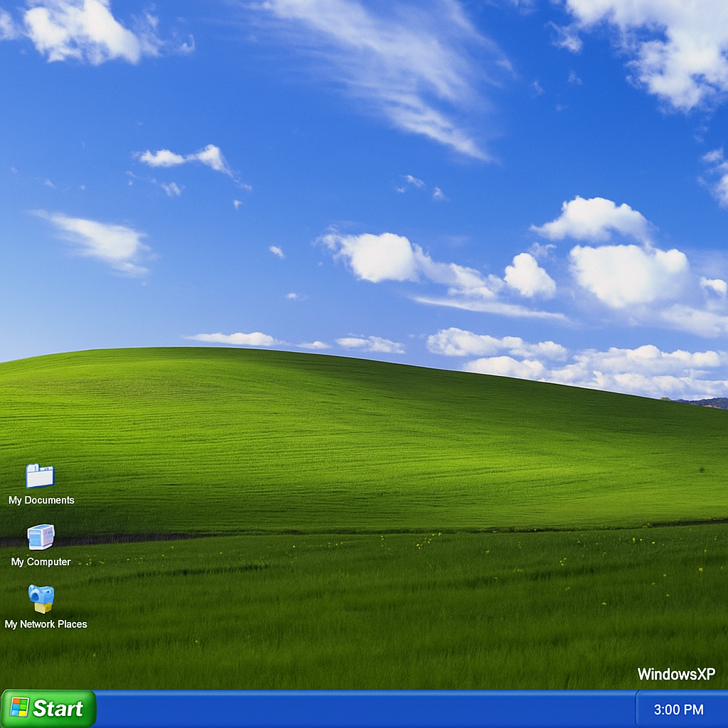Click the 3:00 PM taskbar clock
The width and height of the screenshot is (728, 728).
pos(678,710)
